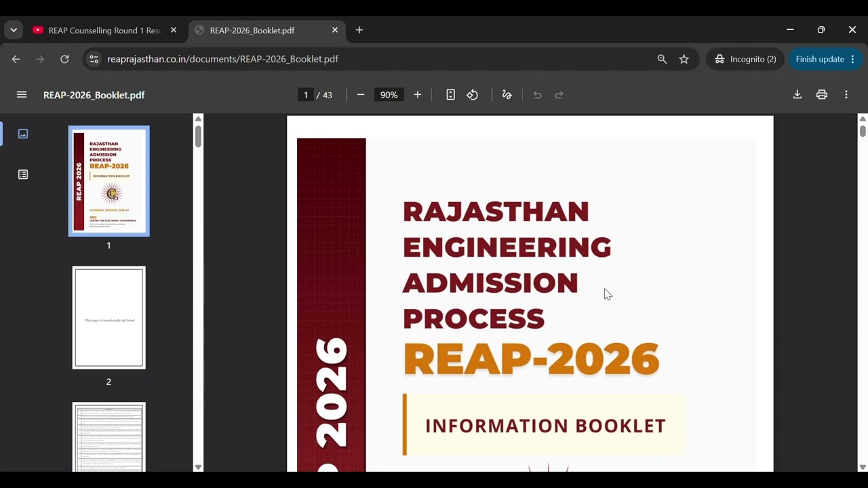Click the thumbnail panel scrollbar handle

pyautogui.click(x=198, y=136)
